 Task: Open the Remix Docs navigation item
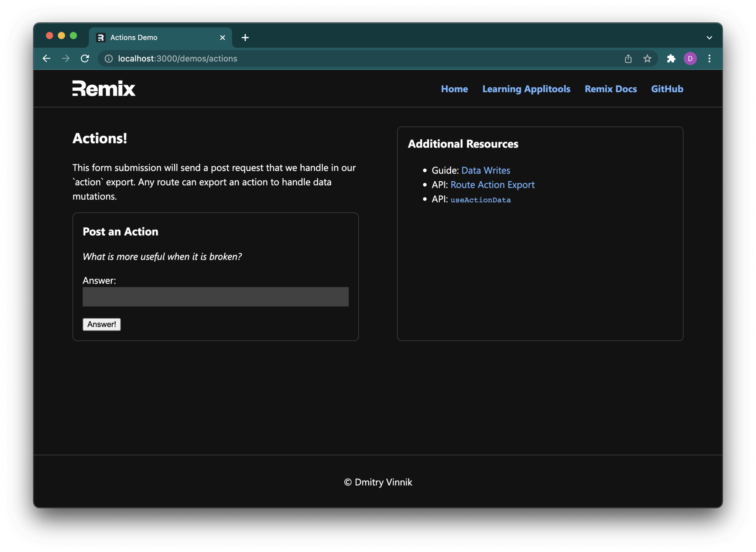610,89
